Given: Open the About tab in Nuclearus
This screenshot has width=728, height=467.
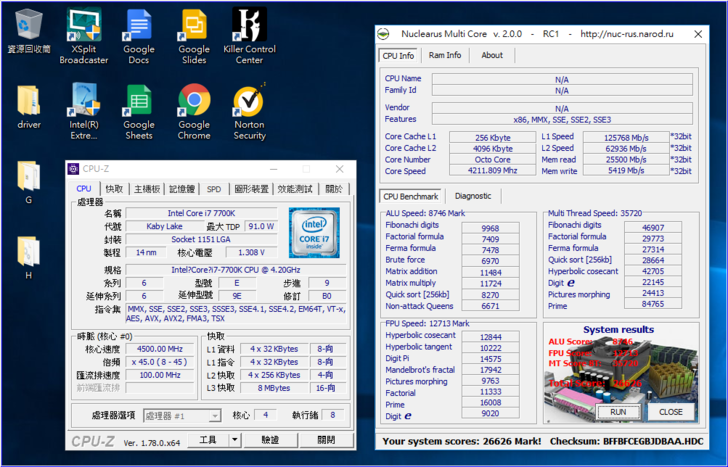Looking at the screenshot, I should click(x=492, y=55).
